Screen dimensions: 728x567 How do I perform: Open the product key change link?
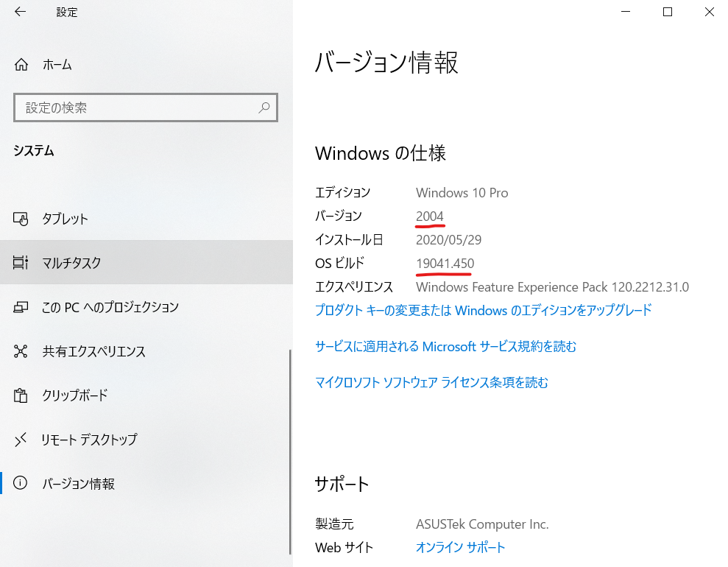(484, 310)
